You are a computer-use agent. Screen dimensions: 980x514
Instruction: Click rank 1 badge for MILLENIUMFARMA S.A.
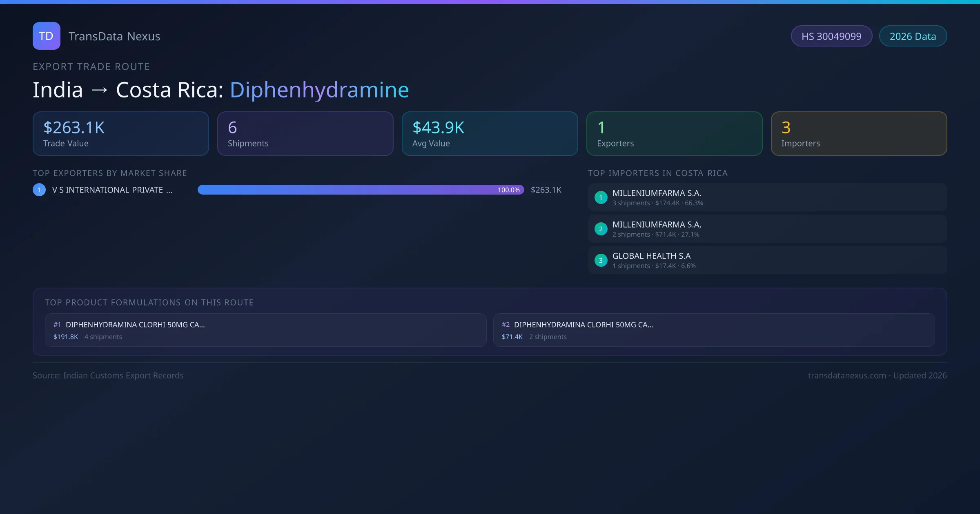[x=601, y=197]
